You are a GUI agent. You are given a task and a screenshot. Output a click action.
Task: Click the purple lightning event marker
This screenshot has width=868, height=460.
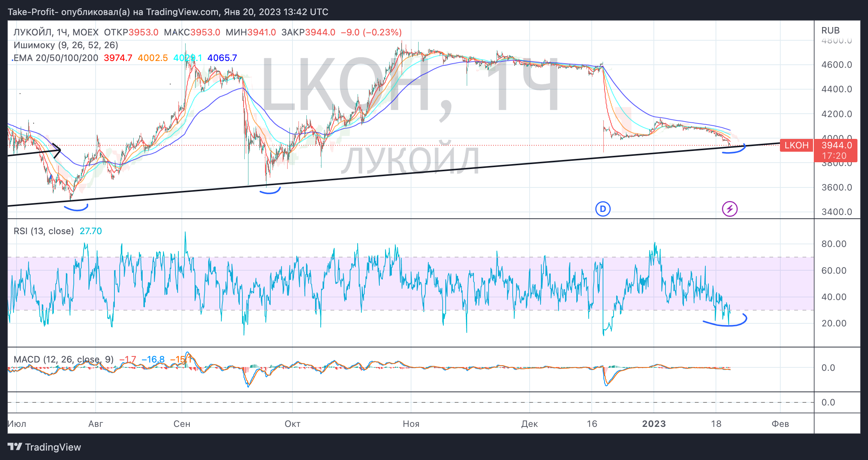tap(729, 209)
